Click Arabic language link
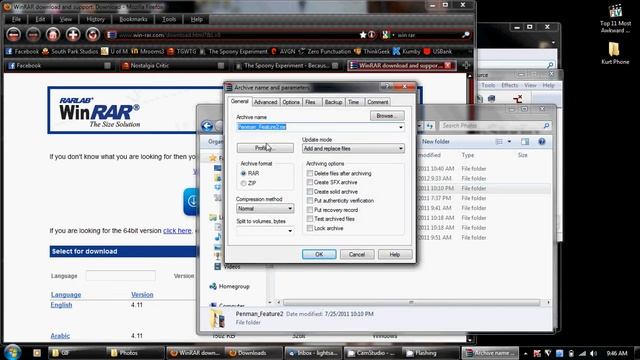Image resolution: width=640 pixels, height=360 pixels. tap(60, 336)
